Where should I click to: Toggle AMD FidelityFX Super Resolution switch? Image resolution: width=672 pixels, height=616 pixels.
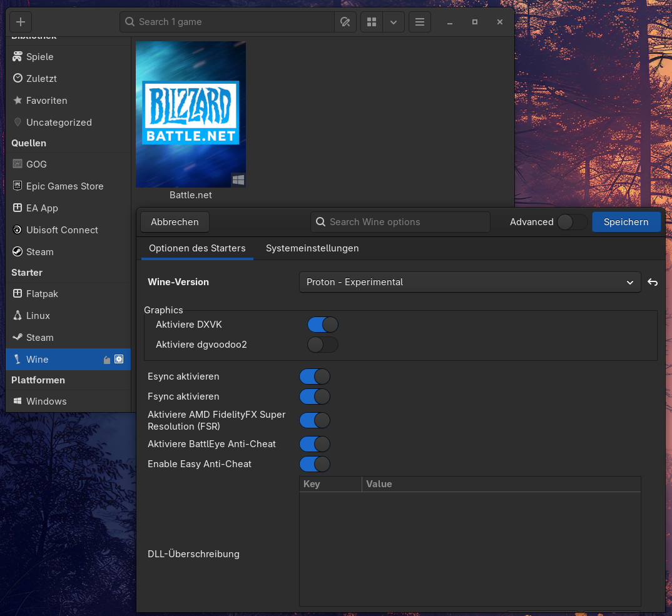point(315,420)
